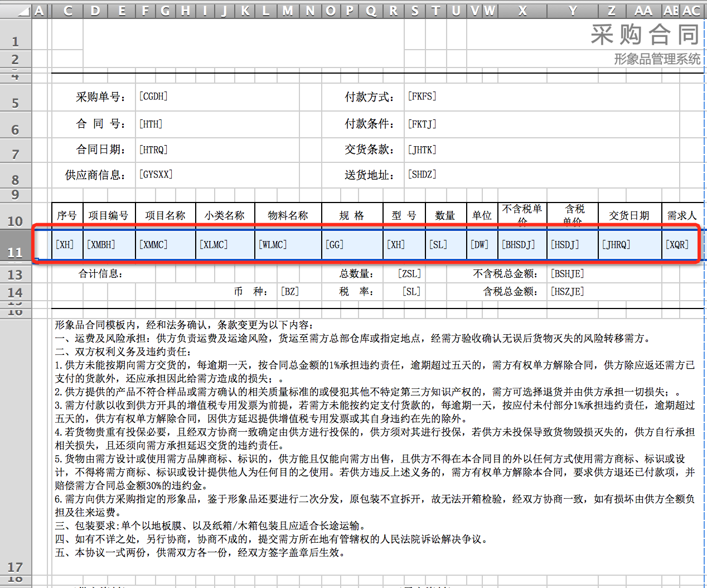
Task: Select column AC header
Action: (691, 11)
